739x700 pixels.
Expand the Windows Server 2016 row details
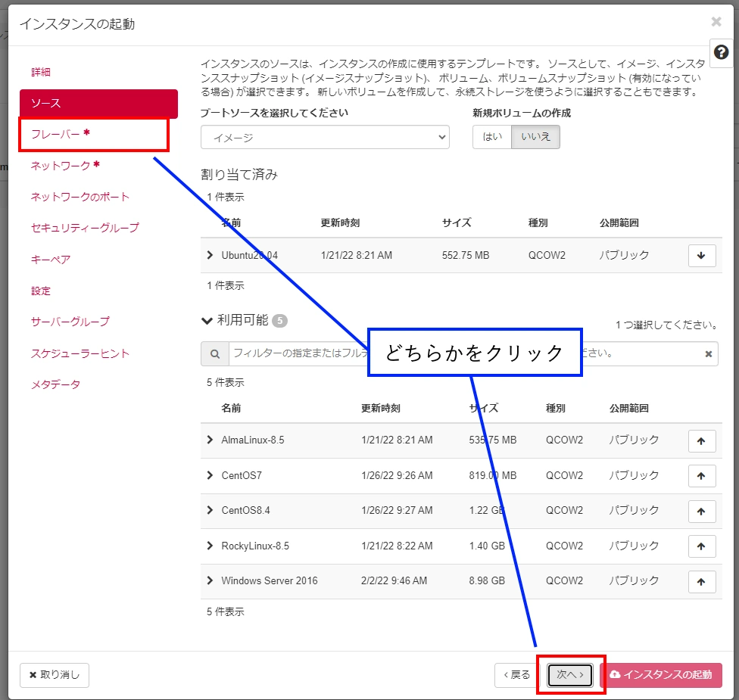click(210, 580)
